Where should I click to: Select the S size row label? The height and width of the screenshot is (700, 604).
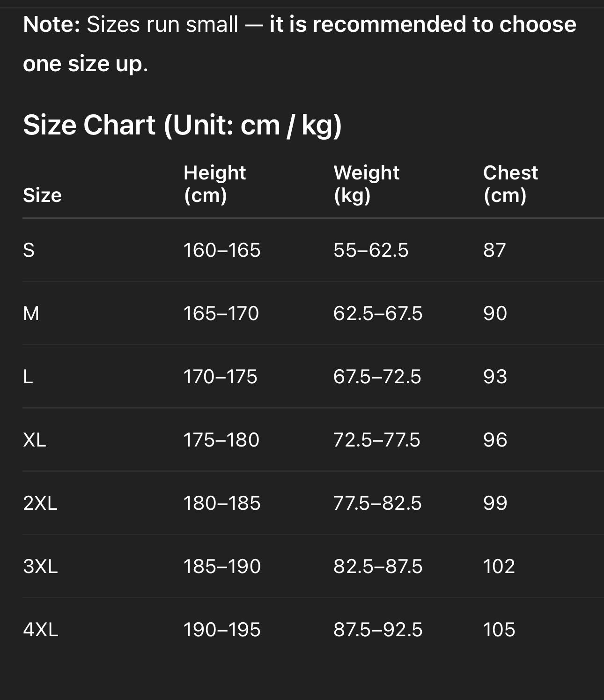pyautogui.click(x=29, y=250)
